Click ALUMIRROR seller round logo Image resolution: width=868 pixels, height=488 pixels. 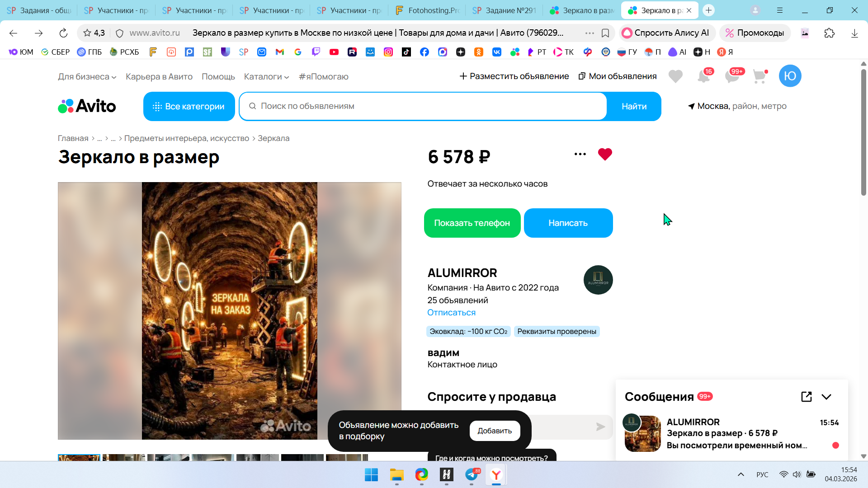(x=598, y=280)
